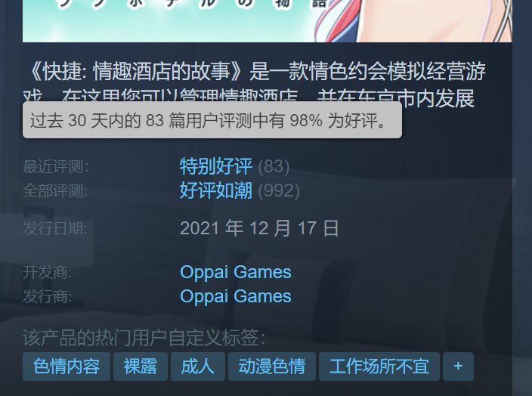Click the (83) recent review count
The height and width of the screenshot is (396, 532).
coord(274,166)
